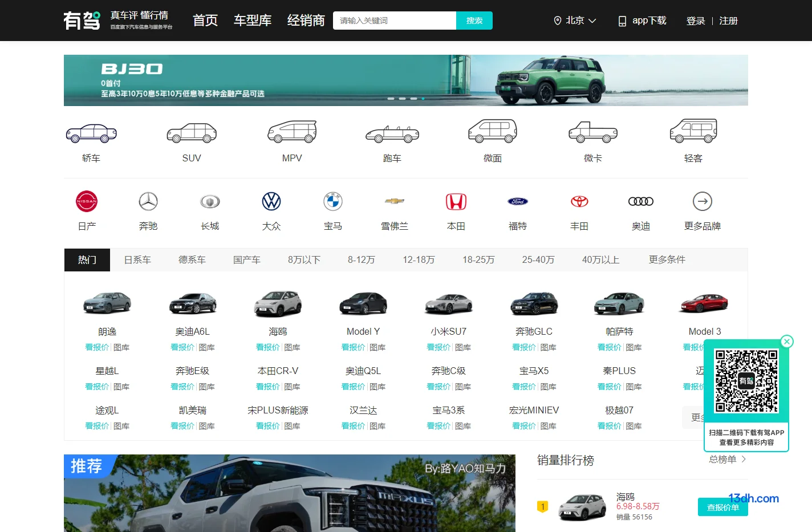Screen dimensions: 812x532
Task: Click the 有驾 site logo
Action: pos(82,21)
